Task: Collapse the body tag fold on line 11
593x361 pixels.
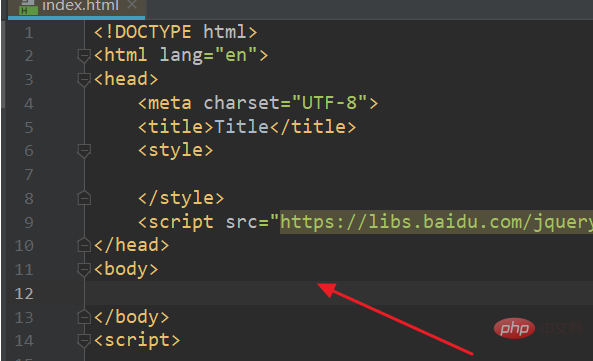Action: coord(84,269)
